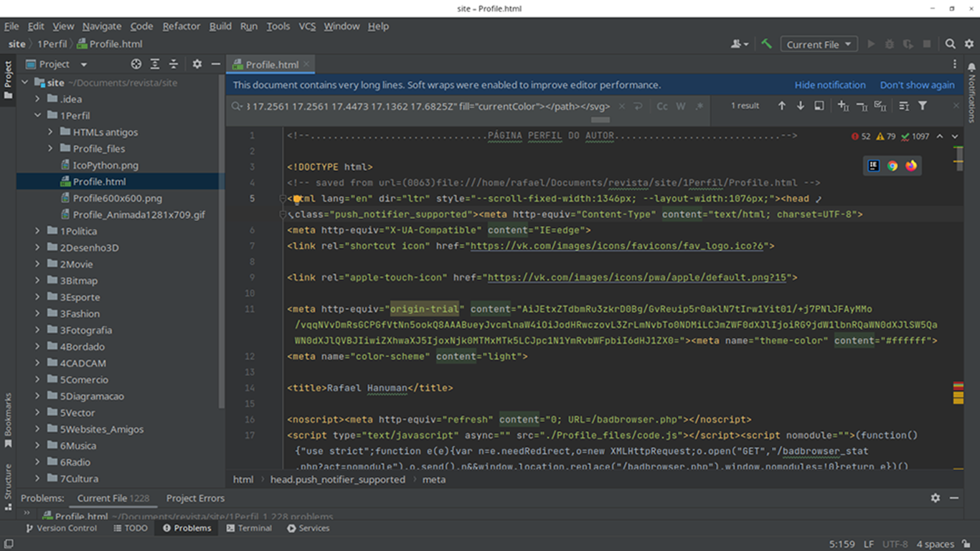Viewport: 980px width, 551px height.
Task: Collapse the 1Perfil folder
Action: coord(38,116)
